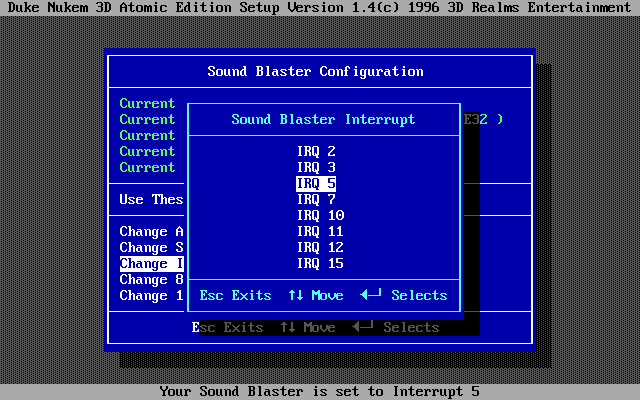
Task: Select the 'Change S' option in background menu
Action: (x=151, y=247)
